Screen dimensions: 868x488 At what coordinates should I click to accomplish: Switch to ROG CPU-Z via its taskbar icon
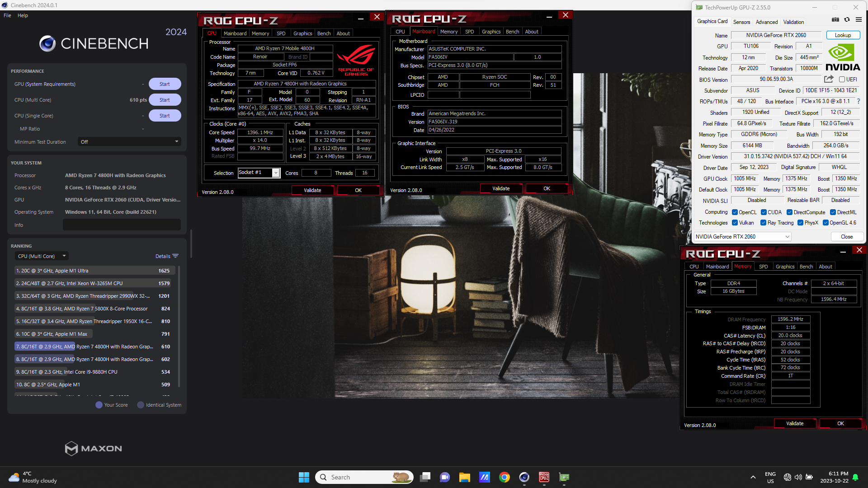544,477
